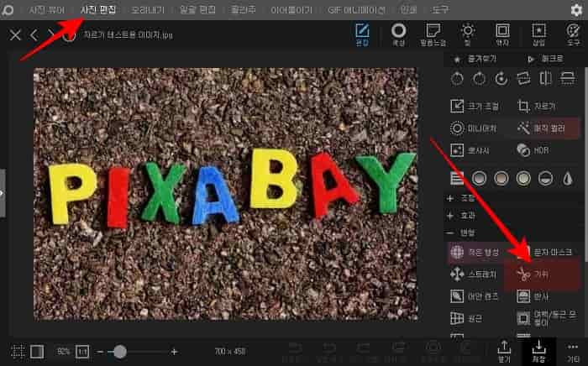This screenshot has height=366, width=588.
Task: Toggle the square frame icon at bottom-left
Action: (x=37, y=352)
